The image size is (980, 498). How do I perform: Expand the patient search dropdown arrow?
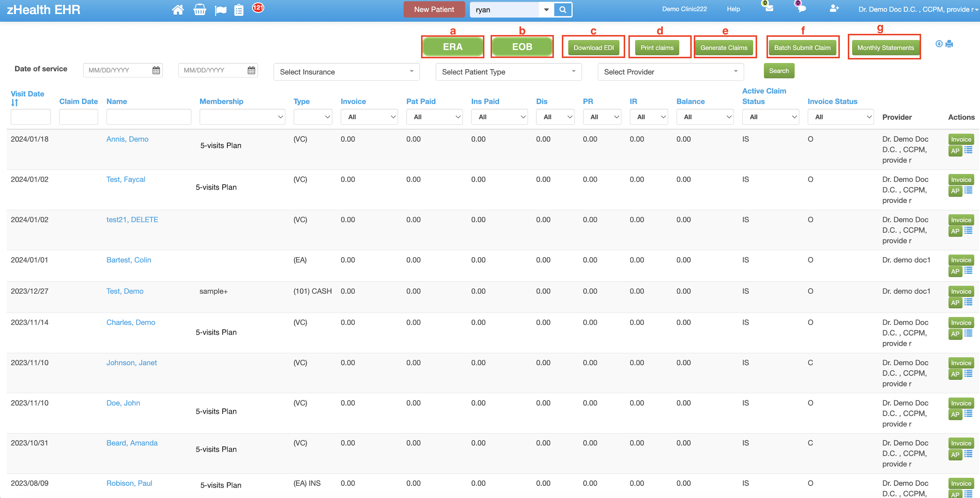(546, 10)
